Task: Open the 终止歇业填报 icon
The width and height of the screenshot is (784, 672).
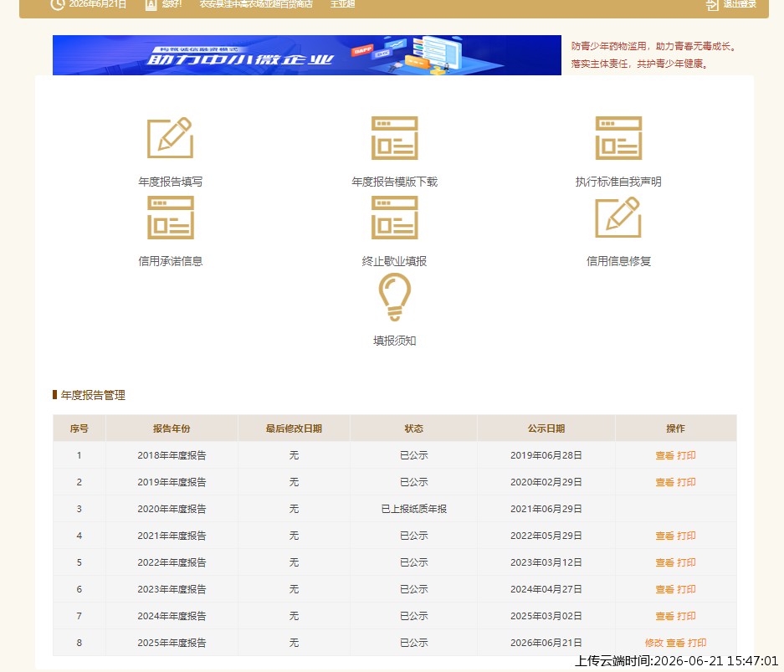Action: point(394,217)
